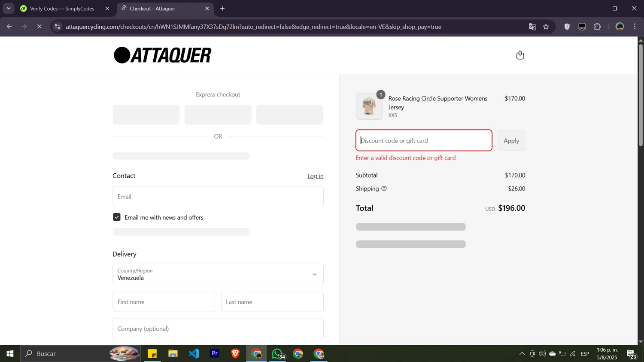Toggle Email me with news and offers

[117, 217]
